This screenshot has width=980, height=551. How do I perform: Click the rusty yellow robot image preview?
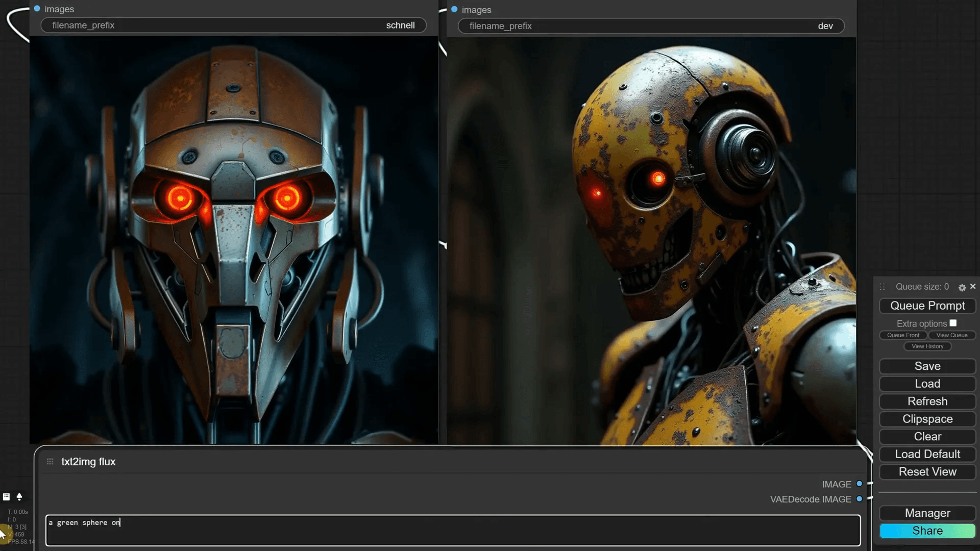tap(651, 240)
